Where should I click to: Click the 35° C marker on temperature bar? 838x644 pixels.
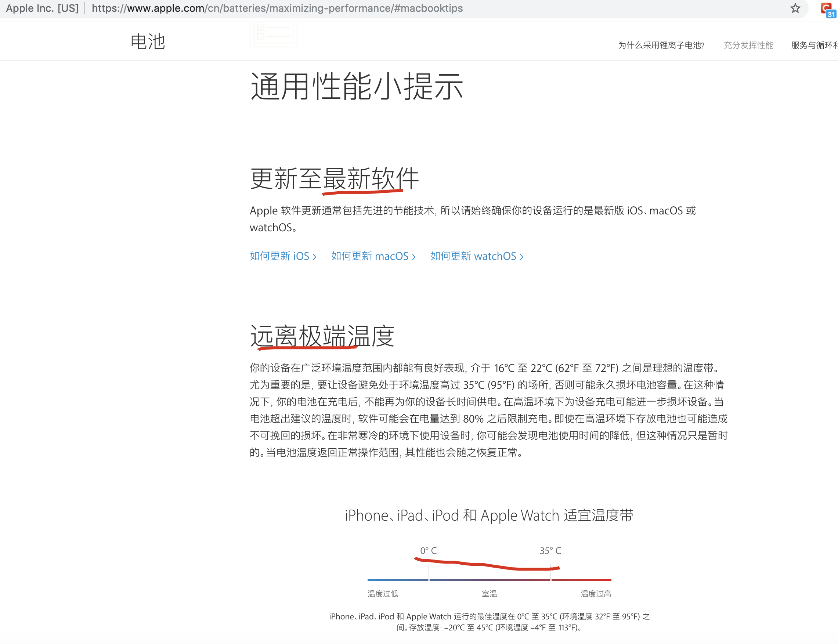(x=551, y=580)
